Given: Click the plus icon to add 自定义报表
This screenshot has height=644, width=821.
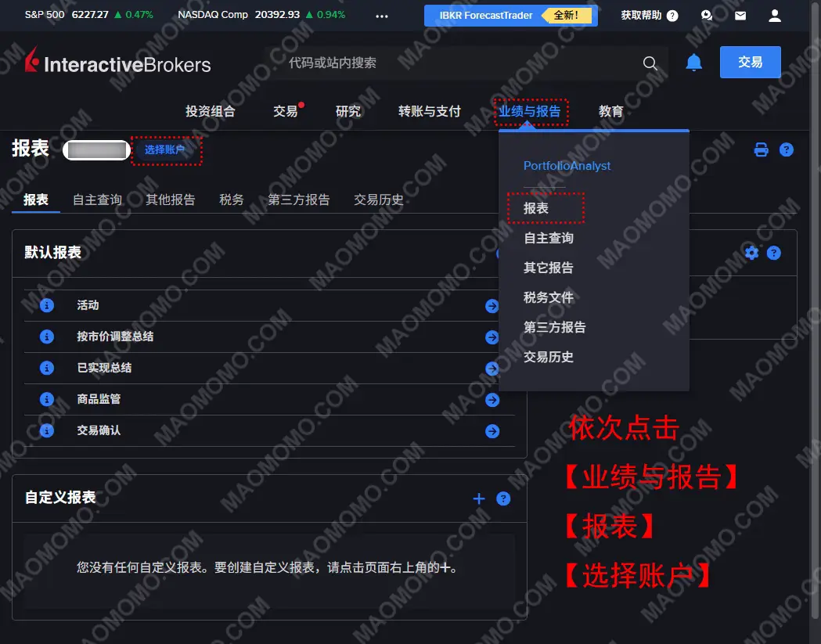Looking at the screenshot, I should tap(479, 498).
